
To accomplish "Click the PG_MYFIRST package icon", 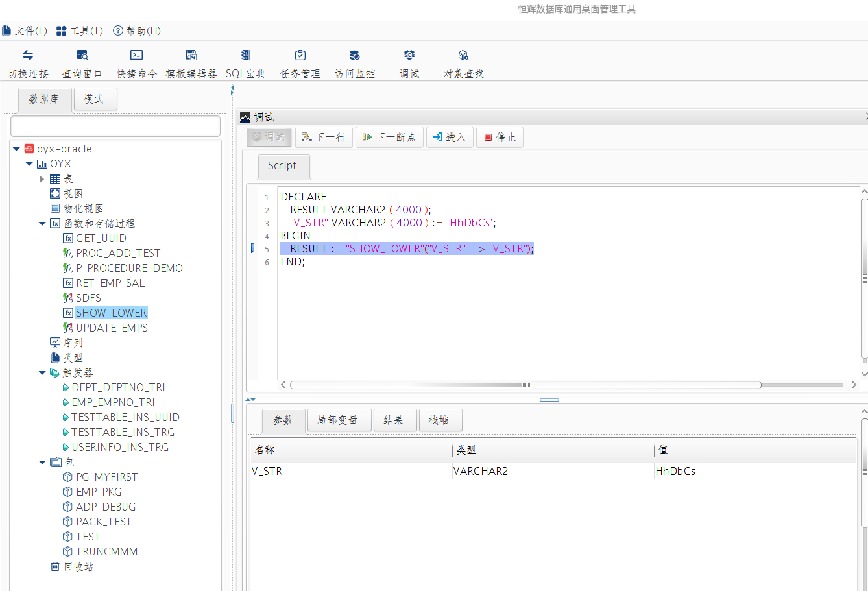I will point(67,477).
